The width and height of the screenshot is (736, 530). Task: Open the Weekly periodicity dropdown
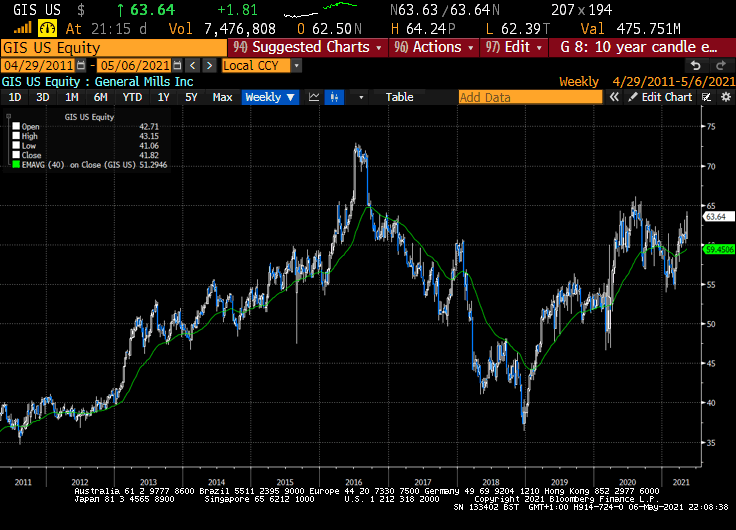(x=270, y=97)
